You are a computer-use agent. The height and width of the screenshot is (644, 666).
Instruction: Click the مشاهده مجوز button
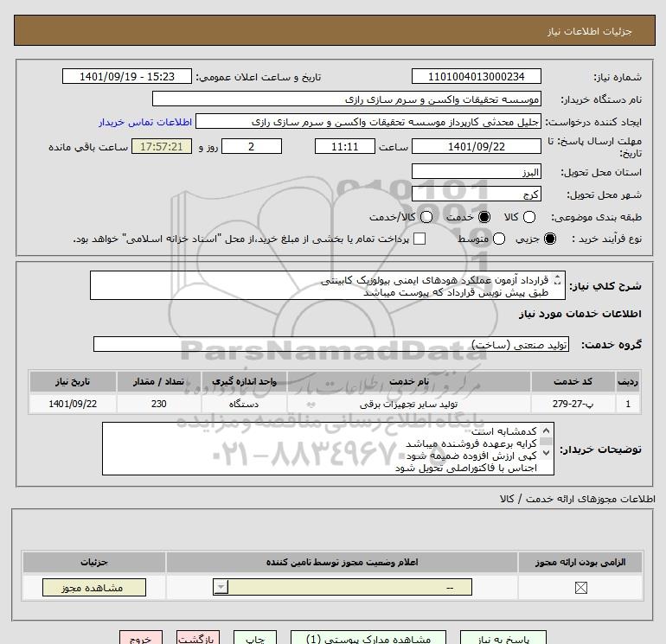[94, 588]
